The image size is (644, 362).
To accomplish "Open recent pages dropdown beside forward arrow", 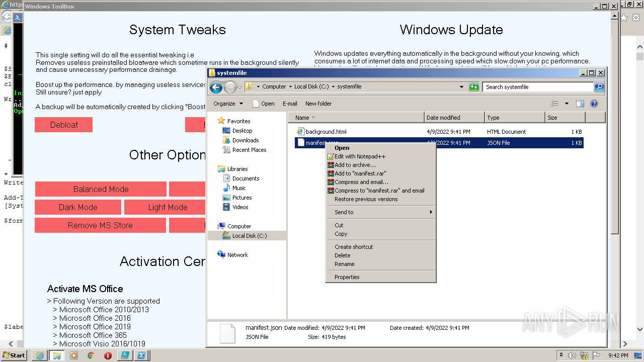I will click(x=239, y=87).
